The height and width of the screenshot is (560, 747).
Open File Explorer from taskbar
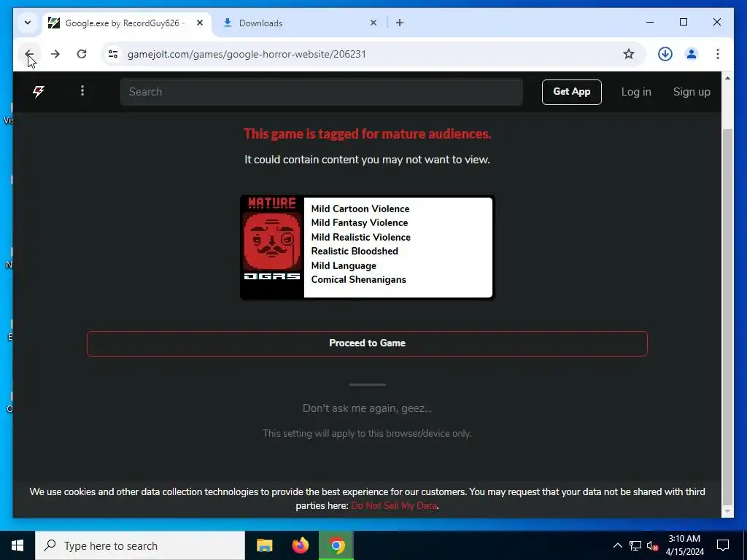click(264, 545)
